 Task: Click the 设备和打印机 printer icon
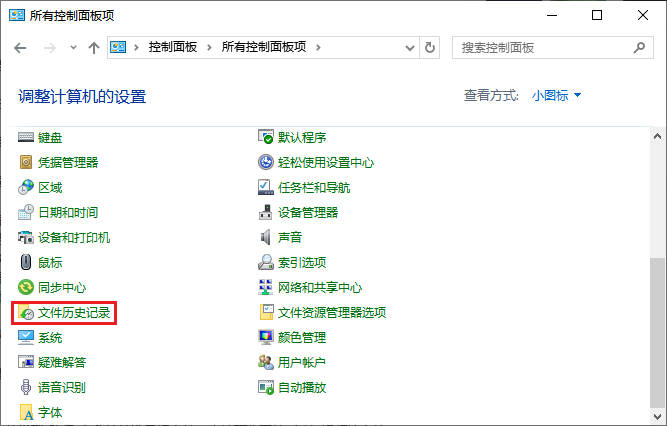coord(27,237)
